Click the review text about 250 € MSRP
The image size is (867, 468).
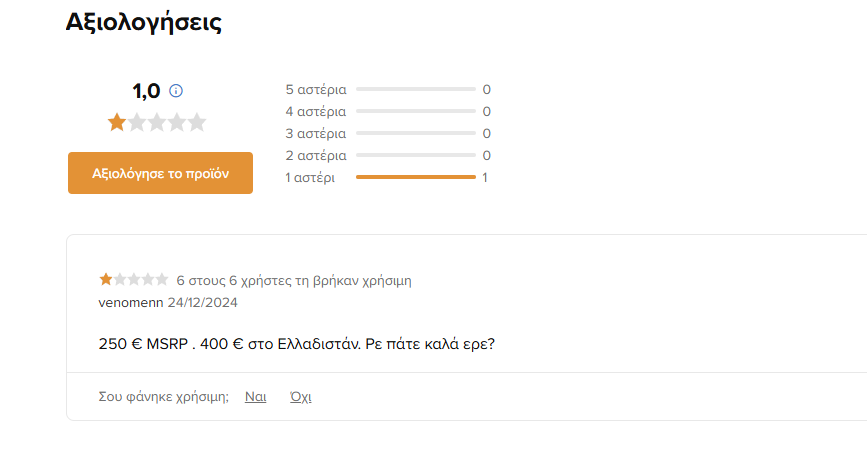point(296,344)
